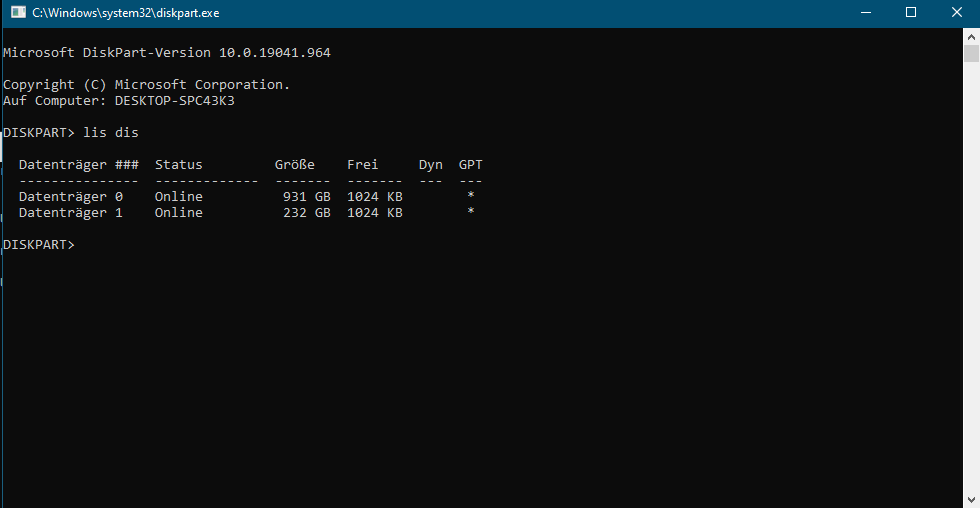Click the GPT asterisk for Datenträger 0
This screenshot has width=980, height=508.
[471, 196]
